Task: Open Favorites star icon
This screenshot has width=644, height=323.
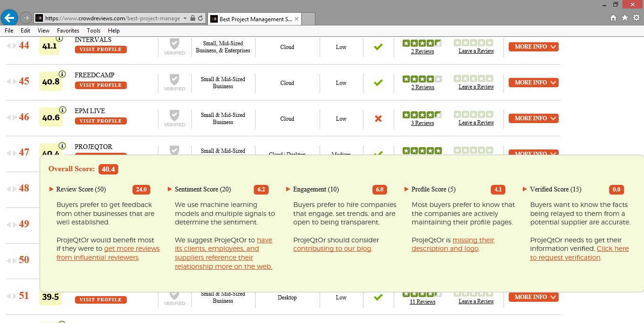Action: [625, 18]
